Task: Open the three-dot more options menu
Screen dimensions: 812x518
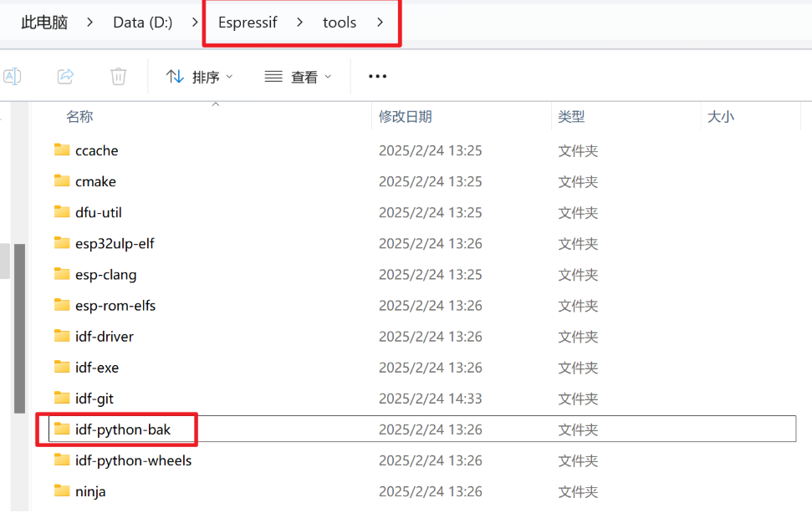Action: point(377,77)
